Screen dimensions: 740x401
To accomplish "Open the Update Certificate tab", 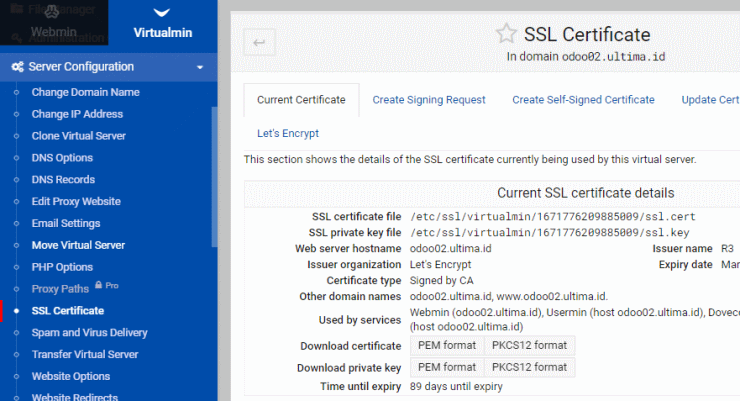I will tap(710, 100).
